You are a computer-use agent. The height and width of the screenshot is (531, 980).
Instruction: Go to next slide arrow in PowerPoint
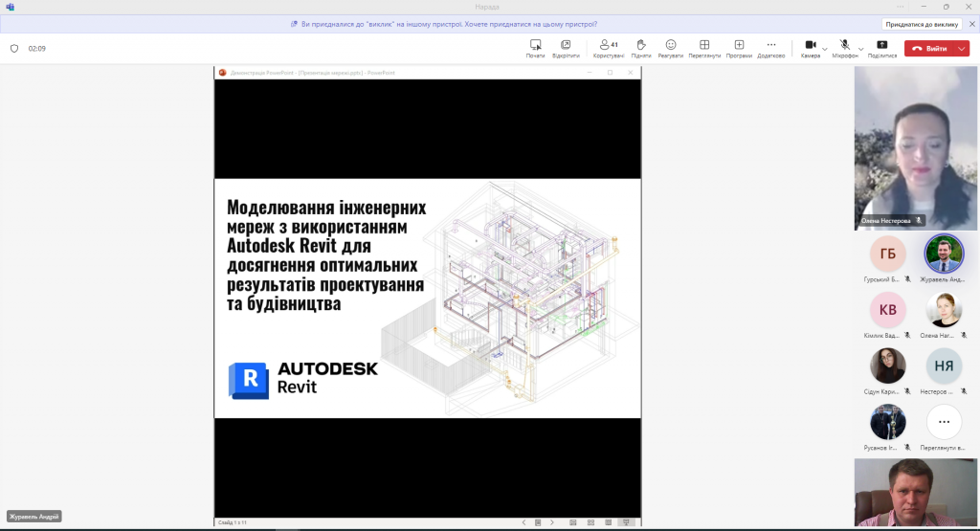coord(553,522)
